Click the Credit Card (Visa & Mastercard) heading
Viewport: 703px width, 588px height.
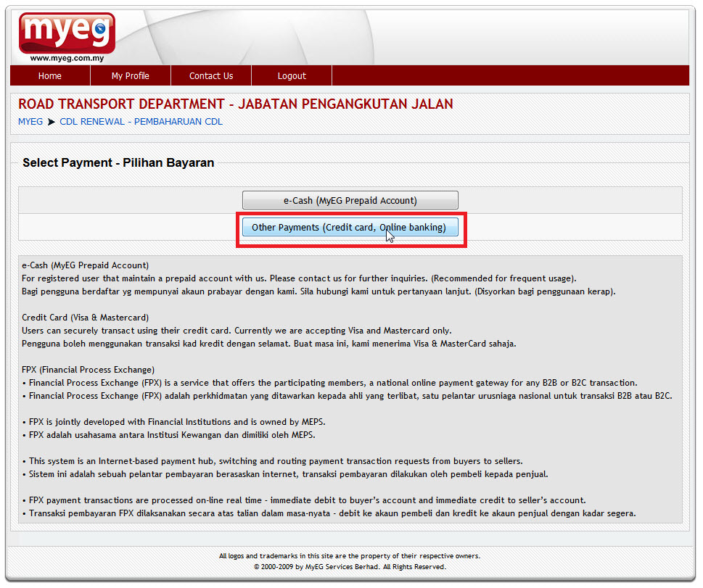click(x=85, y=318)
